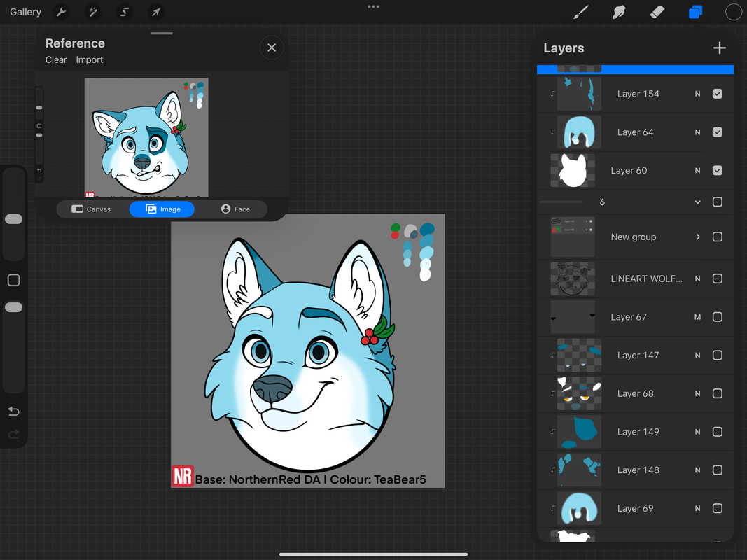Viewport: 747px width, 560px height.
Task: Activate the Selection tool
Action: pyautogui.click(x=125, y=12)
